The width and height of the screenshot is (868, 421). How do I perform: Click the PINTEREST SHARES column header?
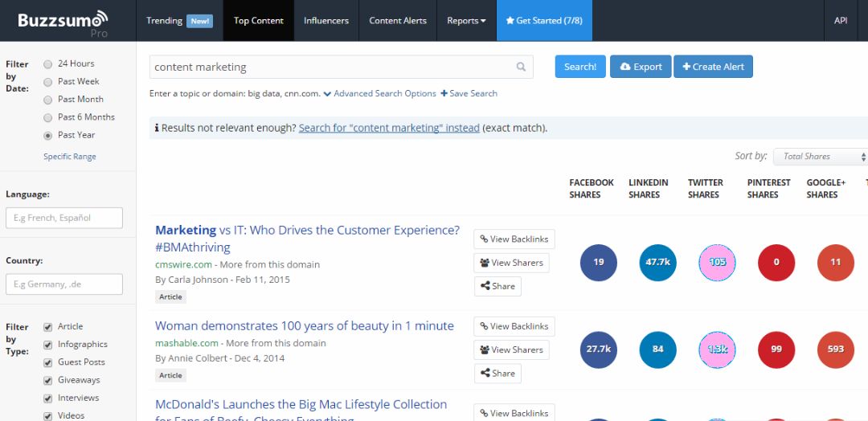tap(769, 189)
